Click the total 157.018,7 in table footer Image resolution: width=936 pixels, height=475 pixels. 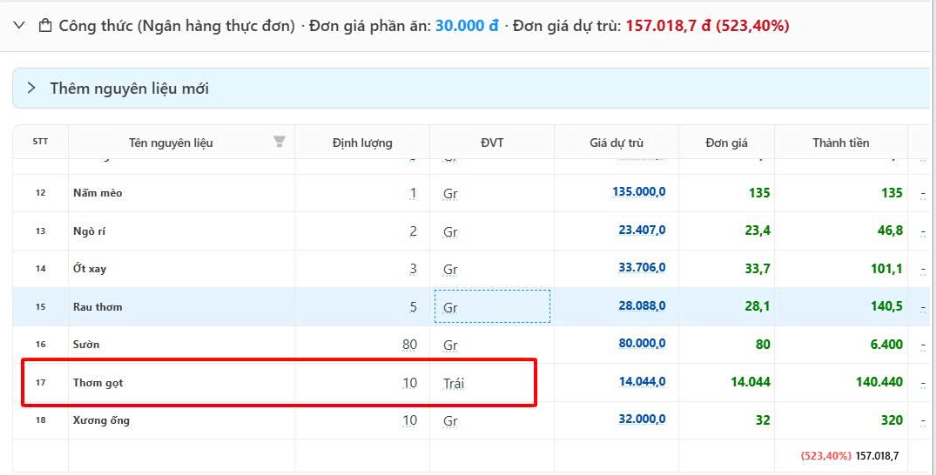[x=877, y=456]
